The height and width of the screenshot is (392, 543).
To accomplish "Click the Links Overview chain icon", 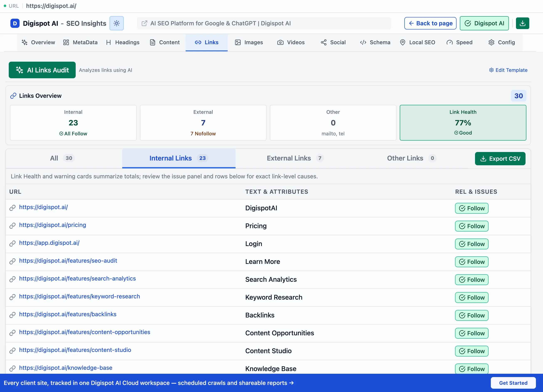I will tap(13, 96).
